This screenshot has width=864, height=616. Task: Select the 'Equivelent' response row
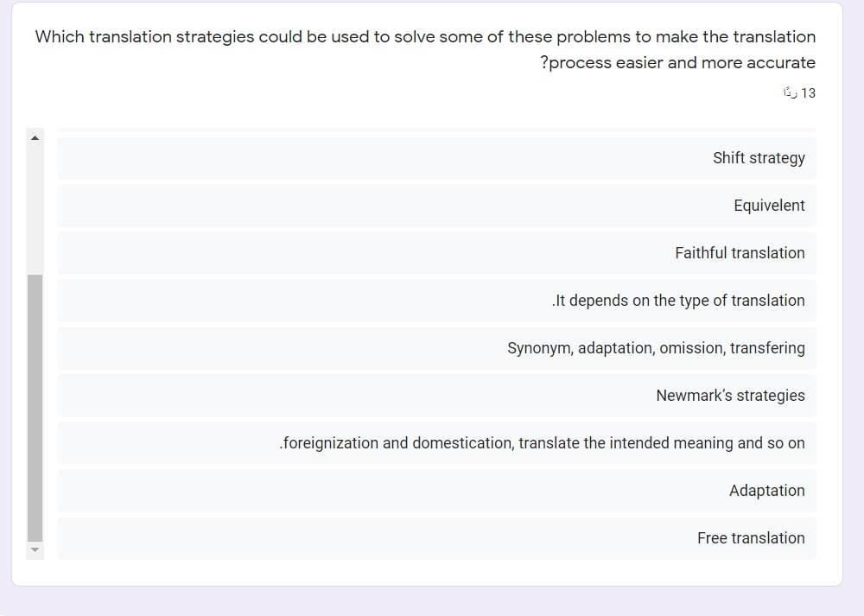[x=436, y=206]
